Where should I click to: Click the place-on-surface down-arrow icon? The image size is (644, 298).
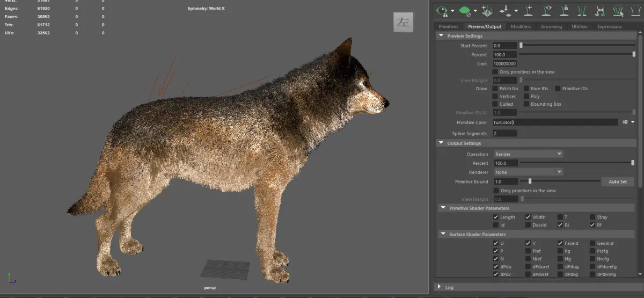[x=505, y=10]
